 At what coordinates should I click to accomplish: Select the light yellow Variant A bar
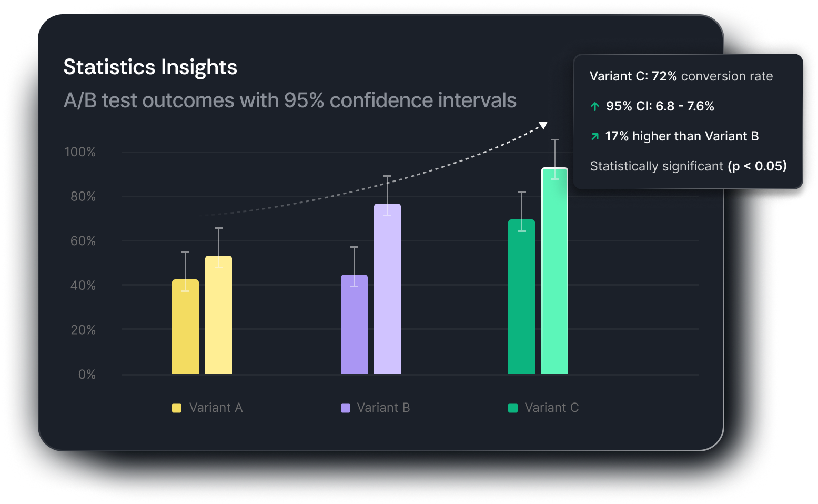(x=218, y=316)
